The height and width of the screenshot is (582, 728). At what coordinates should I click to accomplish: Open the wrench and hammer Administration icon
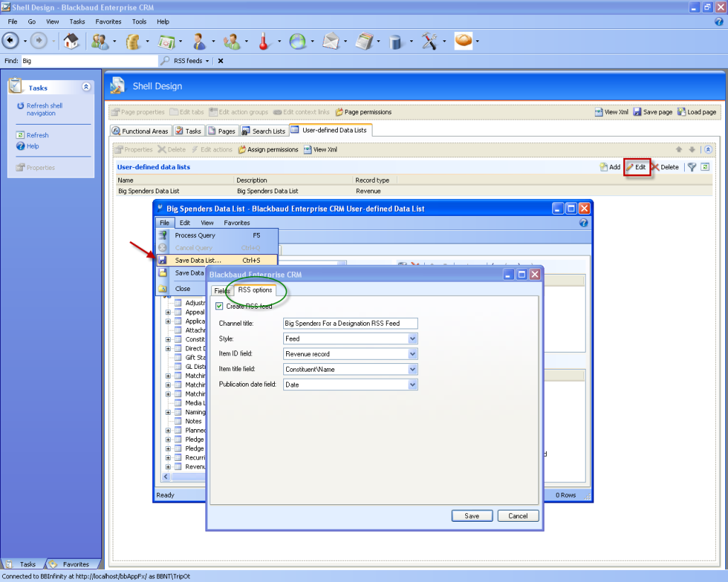tap(430, 42)
